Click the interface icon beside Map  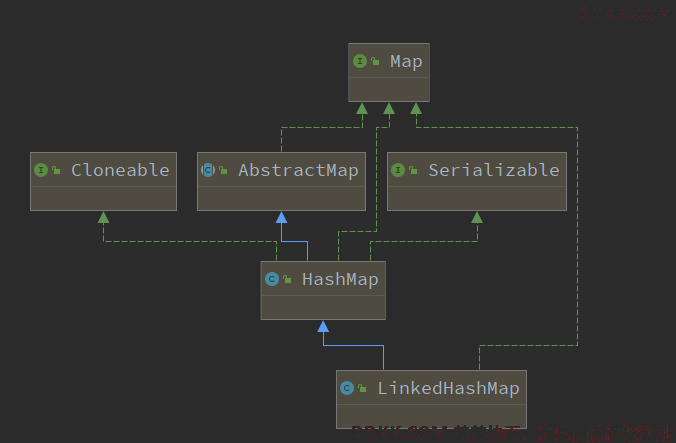(360, 61)
